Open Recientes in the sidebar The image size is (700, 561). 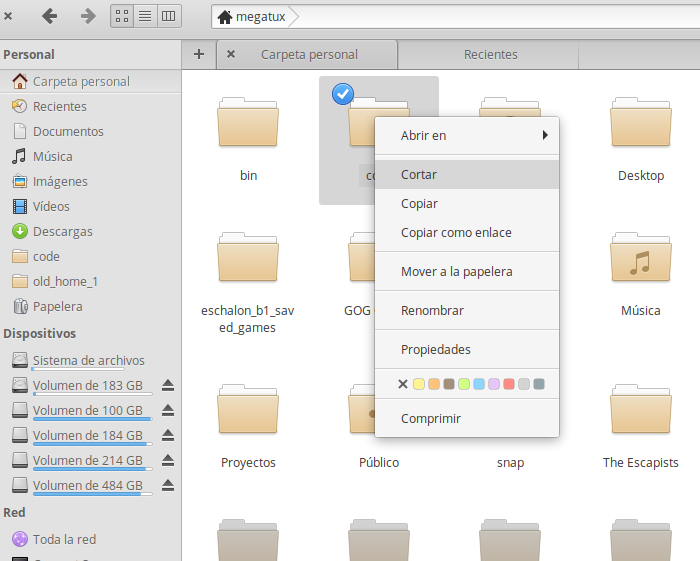point(91,106)
